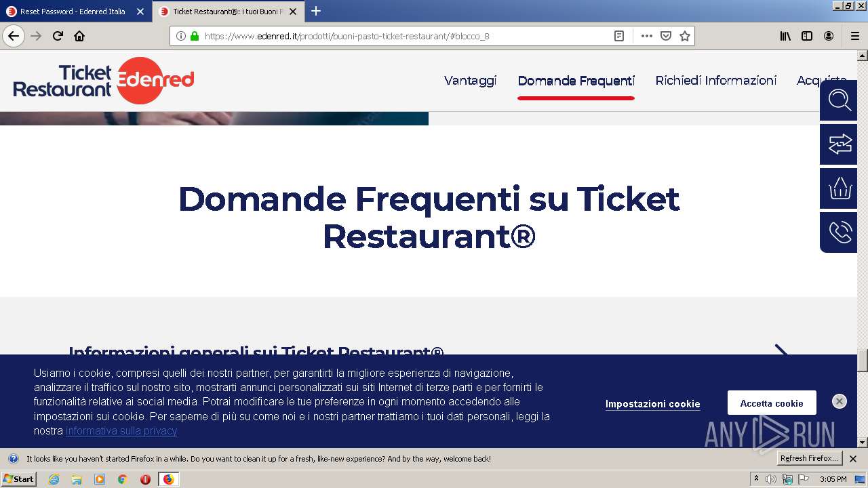The width and height of the screenshot is (868, 488).
Task: Switch to Reset Password - Edenred Italia tab
Action: point(73,12)
